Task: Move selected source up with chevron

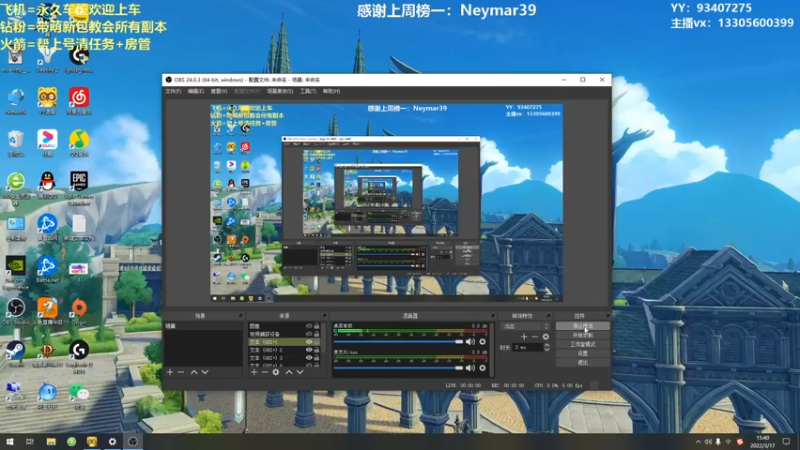Action: (x=289, y=372)
